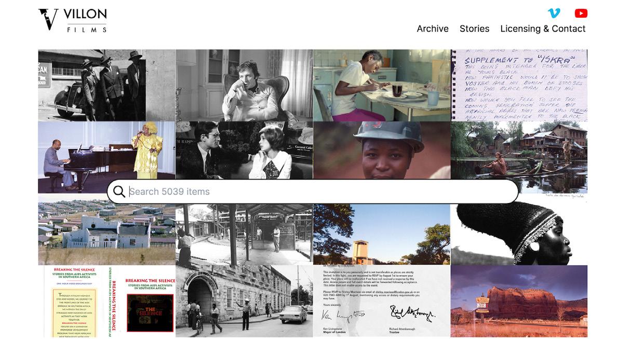Open photo of singer in yellow dress by piano
The height and width of the screenshot is (339, 644).
pyautogui.click(x=106, y=151)
